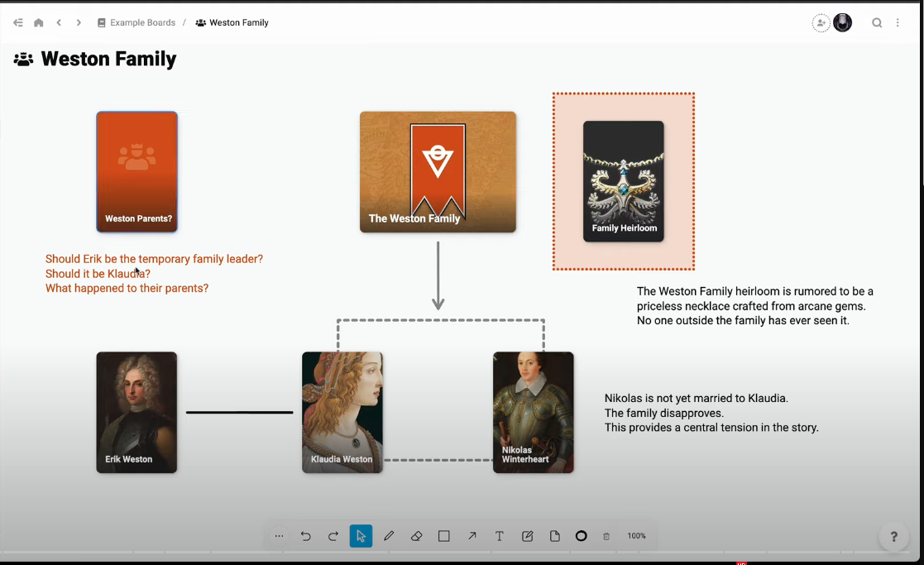Go to the home page icon
The width and height of the screenshot is (924, 565).
tap(39, 22)
